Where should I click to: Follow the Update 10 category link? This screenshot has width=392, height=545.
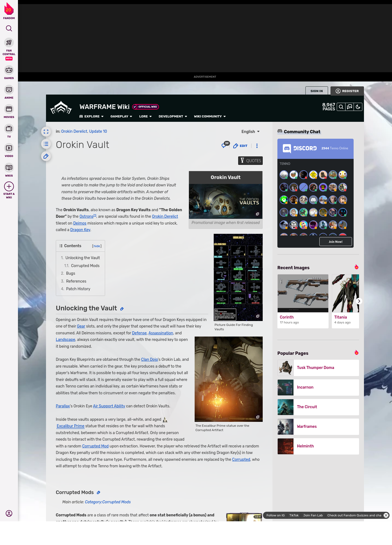click(98, 131)
